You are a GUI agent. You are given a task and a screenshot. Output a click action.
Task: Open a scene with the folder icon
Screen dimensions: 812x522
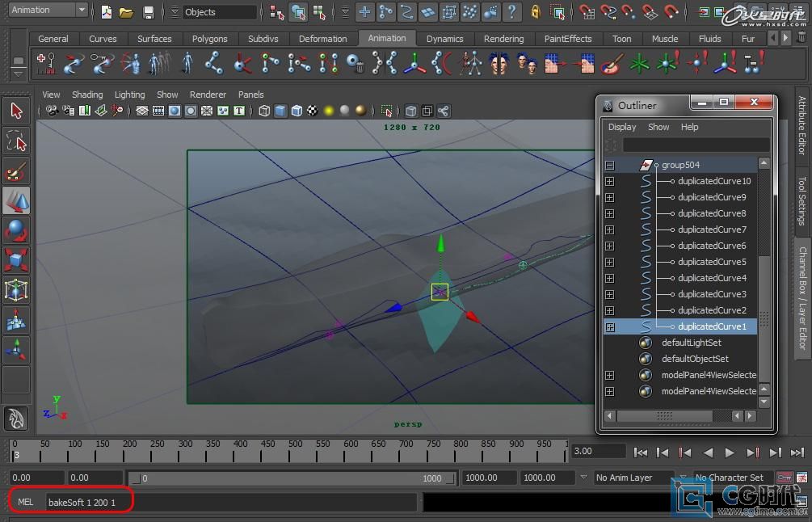point(126,12)
